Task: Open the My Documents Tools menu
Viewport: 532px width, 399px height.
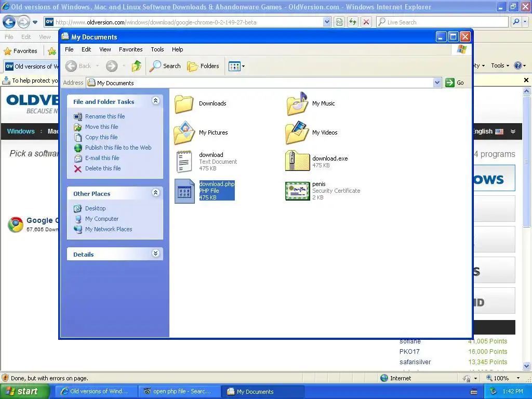Action: pos(157,49)
